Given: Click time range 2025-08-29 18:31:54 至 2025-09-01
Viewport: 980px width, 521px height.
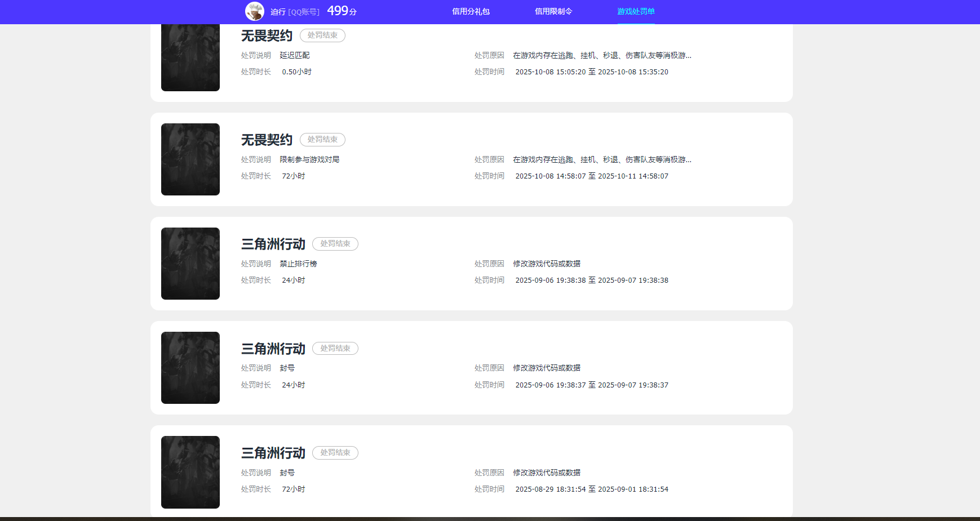Looking at the screenshot, I should (x=592, y=489).
